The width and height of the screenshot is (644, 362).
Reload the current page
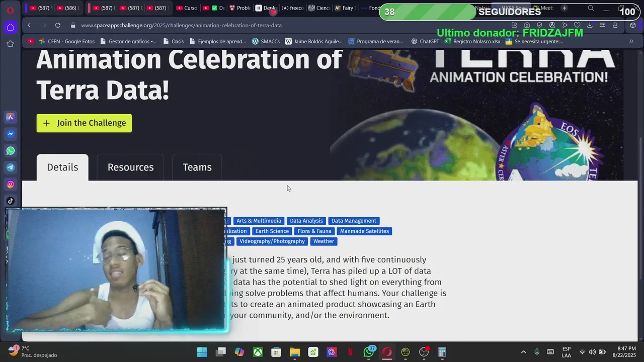(58, 25)
